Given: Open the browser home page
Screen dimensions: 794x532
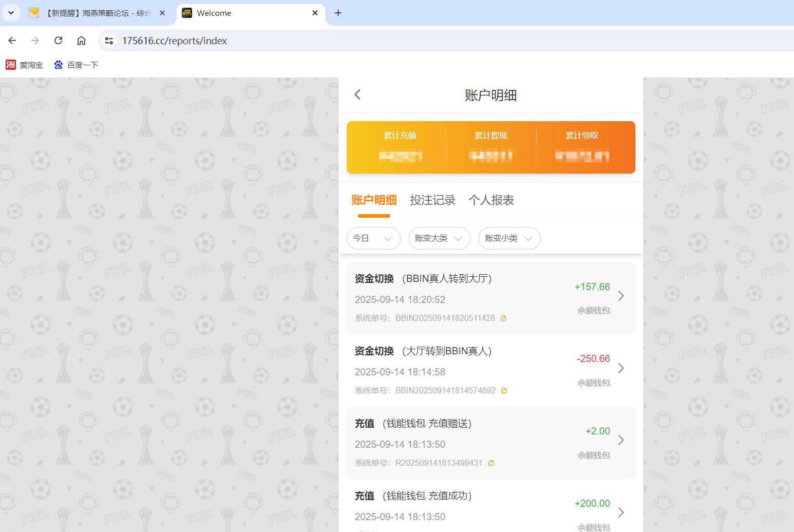Looking at the screenshot, I should click(81, 41).
